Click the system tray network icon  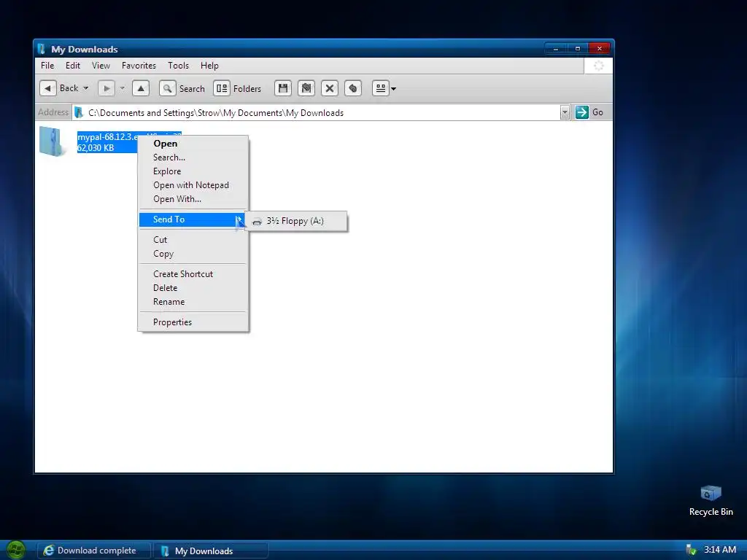click(691, 550)
